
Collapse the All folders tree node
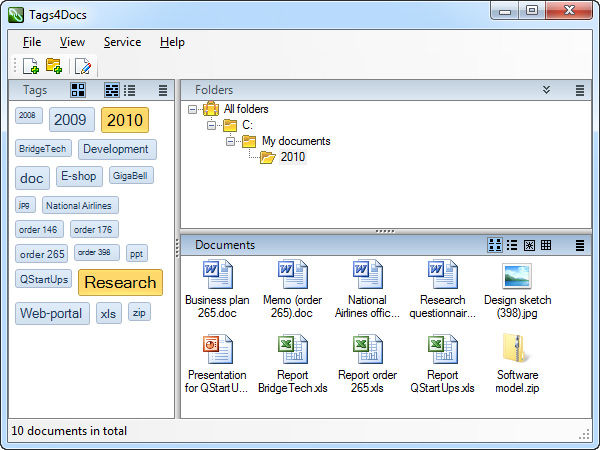pos(193,109)
